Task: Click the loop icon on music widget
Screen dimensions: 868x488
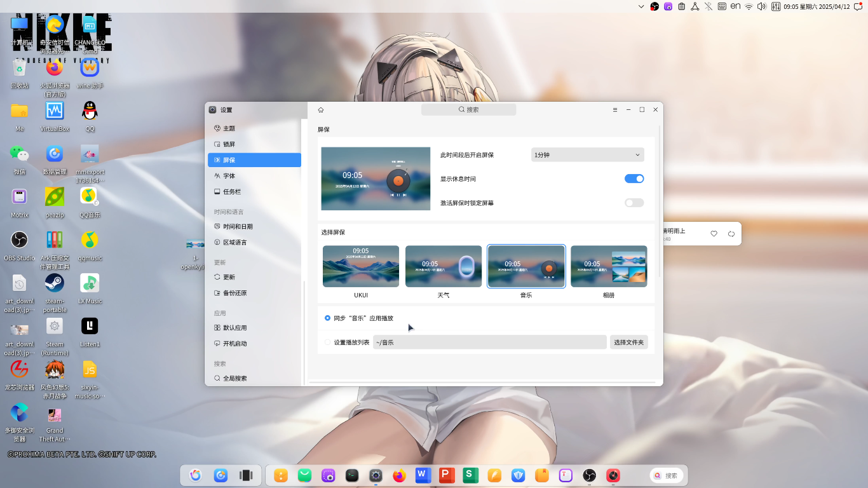Action: pos(731,234)
